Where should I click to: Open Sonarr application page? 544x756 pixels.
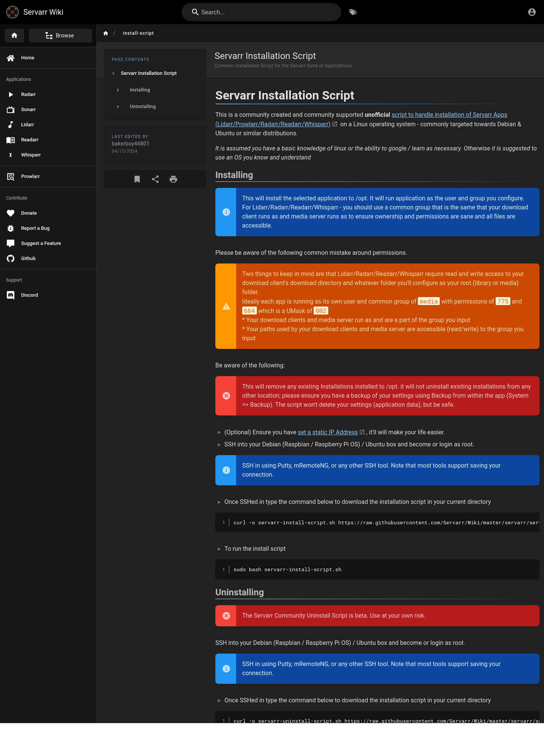pos(48,110)
